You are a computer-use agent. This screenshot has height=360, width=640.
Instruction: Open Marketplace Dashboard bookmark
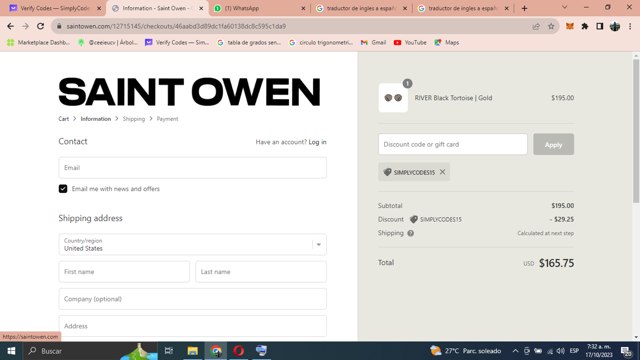click(38, 42)
